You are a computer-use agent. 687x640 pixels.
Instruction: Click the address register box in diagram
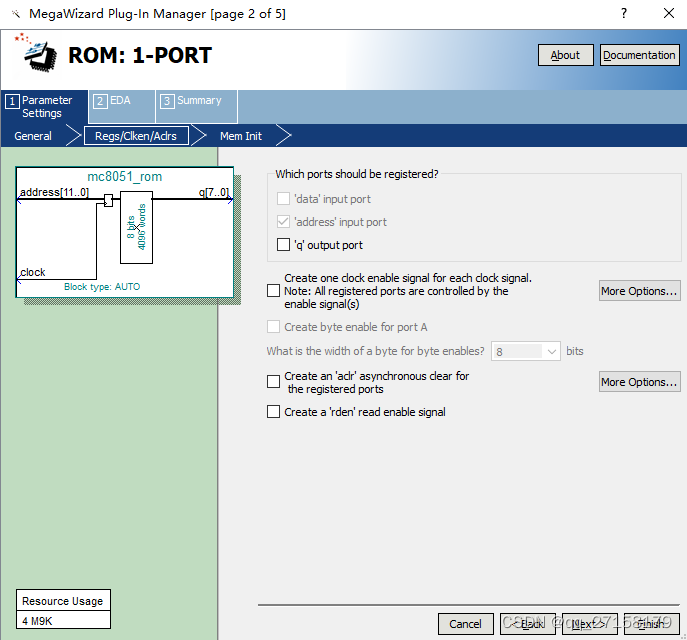[x=108, y=200]
